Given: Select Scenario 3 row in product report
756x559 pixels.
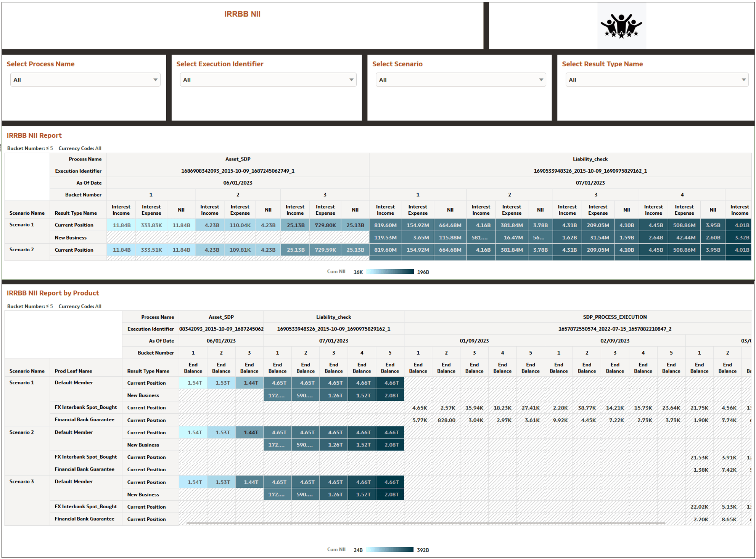Looking at the screenshot, I should (22, 481).
